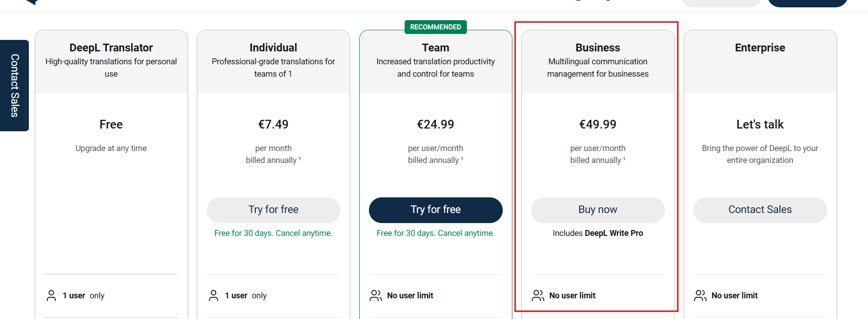Click the Business plan heading

(x=598, y=48)
